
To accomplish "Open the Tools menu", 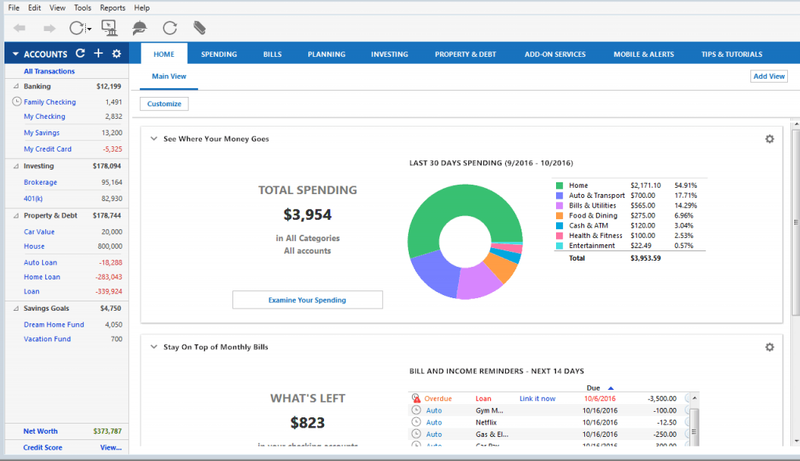I will (82, 8).
